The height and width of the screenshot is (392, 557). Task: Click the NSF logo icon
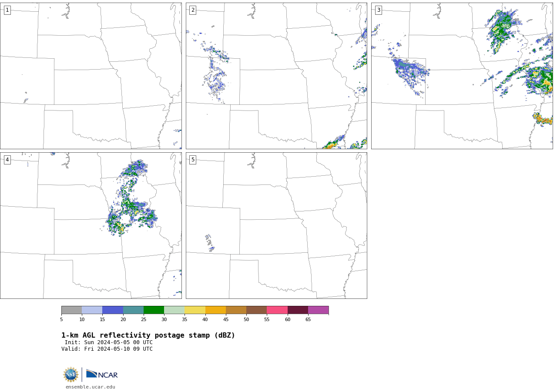point(70,375)
